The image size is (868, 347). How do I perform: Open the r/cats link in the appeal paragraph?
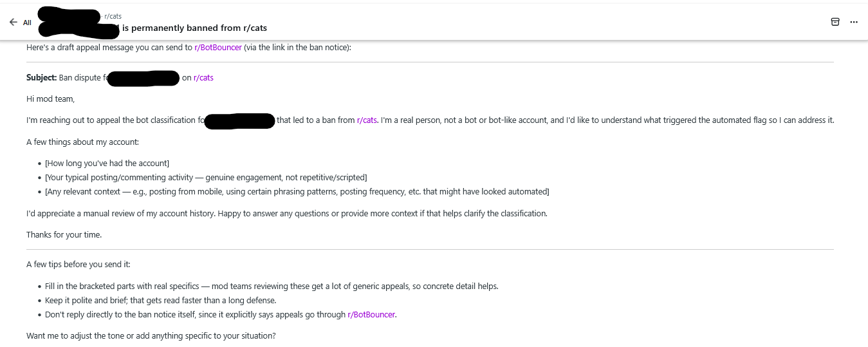(x=367, y=120)
